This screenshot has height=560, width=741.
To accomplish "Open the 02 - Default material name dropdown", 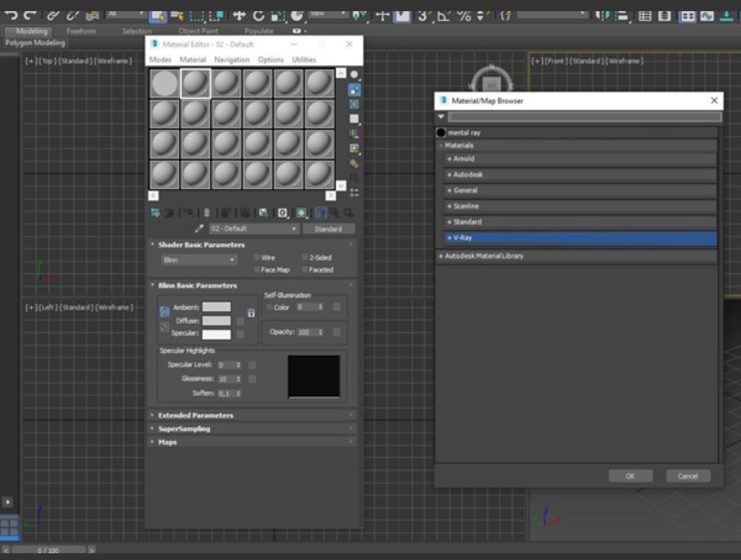I will click(x=253, y=229).
